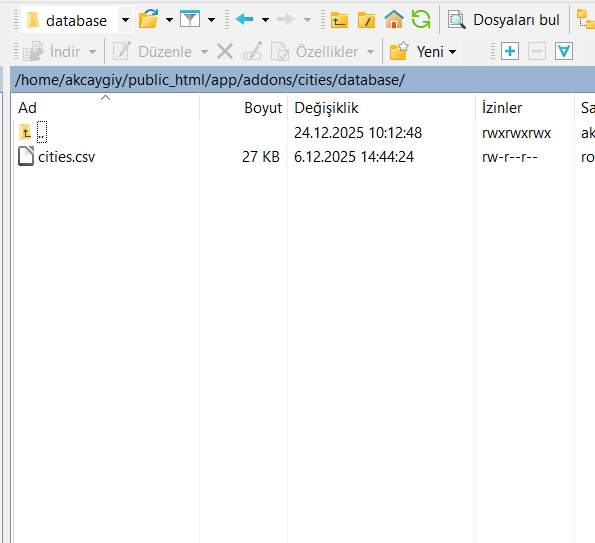Open parent directory toolbar icon

[x=339, y=20]
